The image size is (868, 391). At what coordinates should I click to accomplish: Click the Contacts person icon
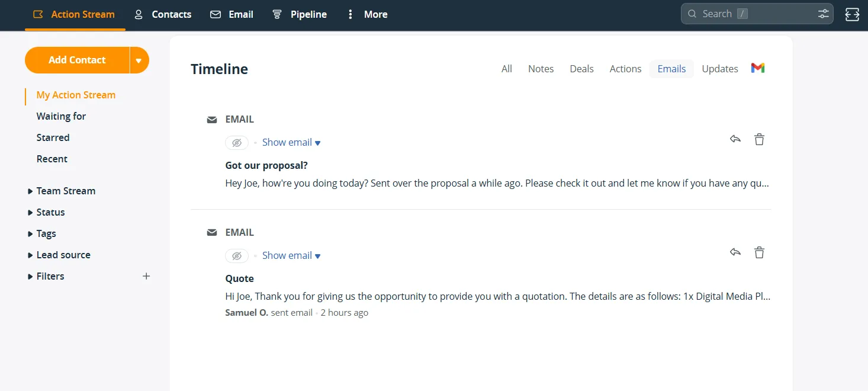pyautogui.click(x=139, y=14)
